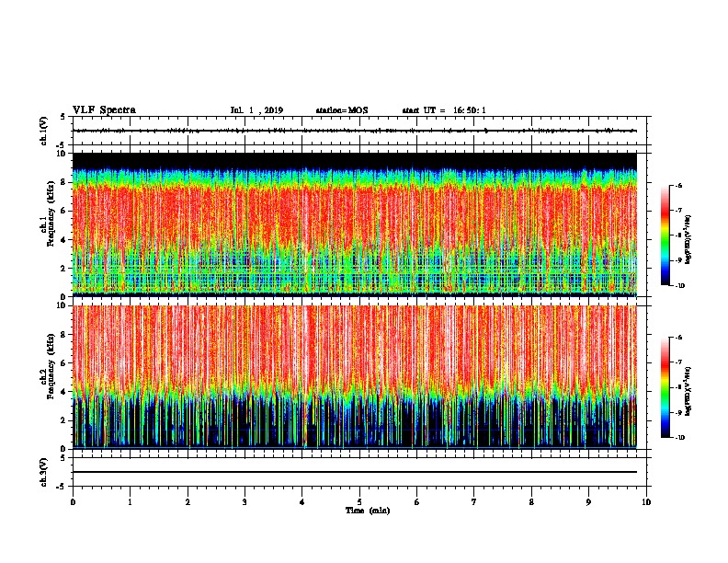Click the "6" kHz tick of the ch.2 panel

point(63,363)
